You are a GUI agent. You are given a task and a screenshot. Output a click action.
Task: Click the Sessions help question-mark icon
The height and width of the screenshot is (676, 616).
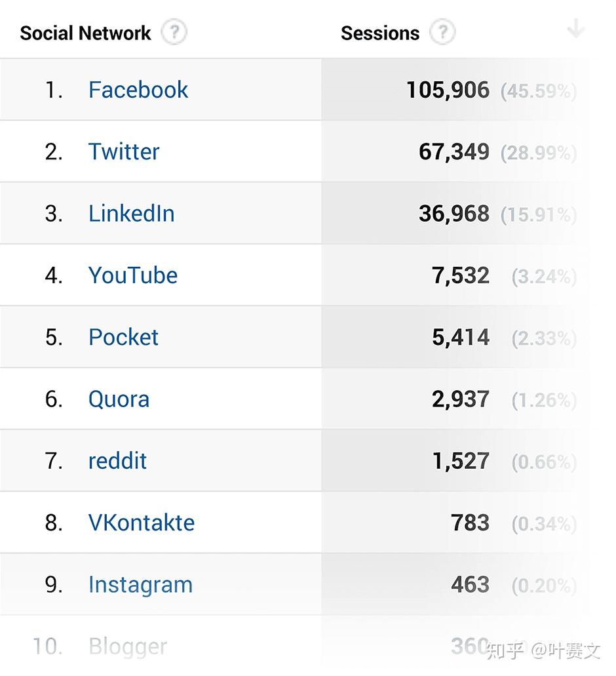(x=442, y=32)
